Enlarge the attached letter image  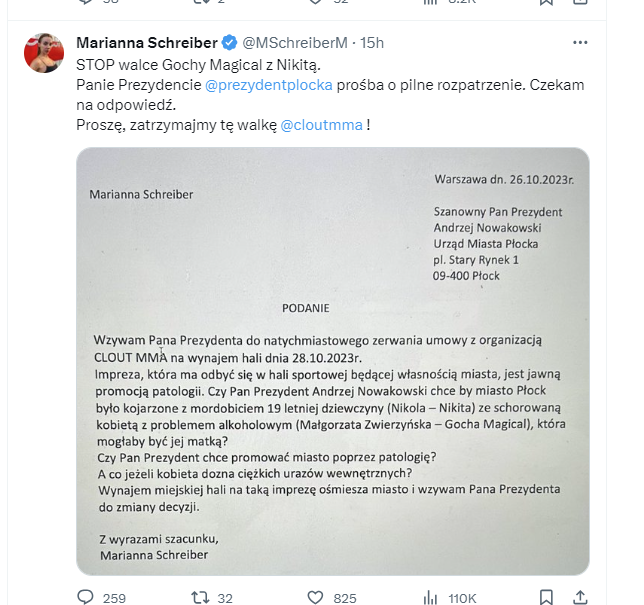(x=332, y=360)
